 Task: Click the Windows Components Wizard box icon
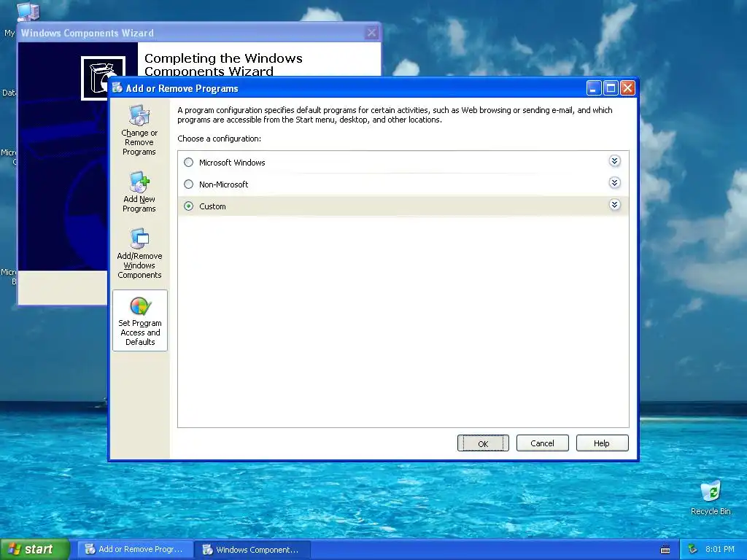click(103, 78)
